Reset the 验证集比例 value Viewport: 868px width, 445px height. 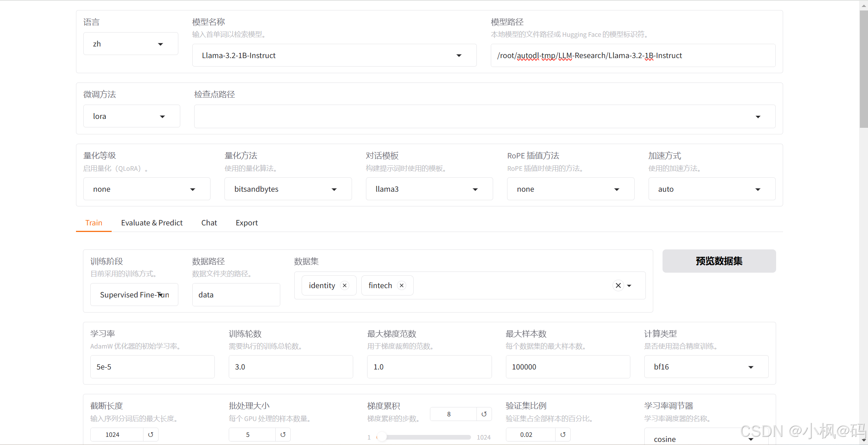(x=563, y=435)
